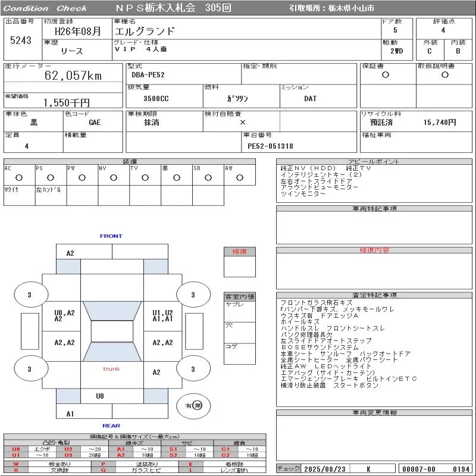This screenshot has height=476, width=476.
Task: Click the code 00007-00 at the bottom
Action: click(419, 469)
